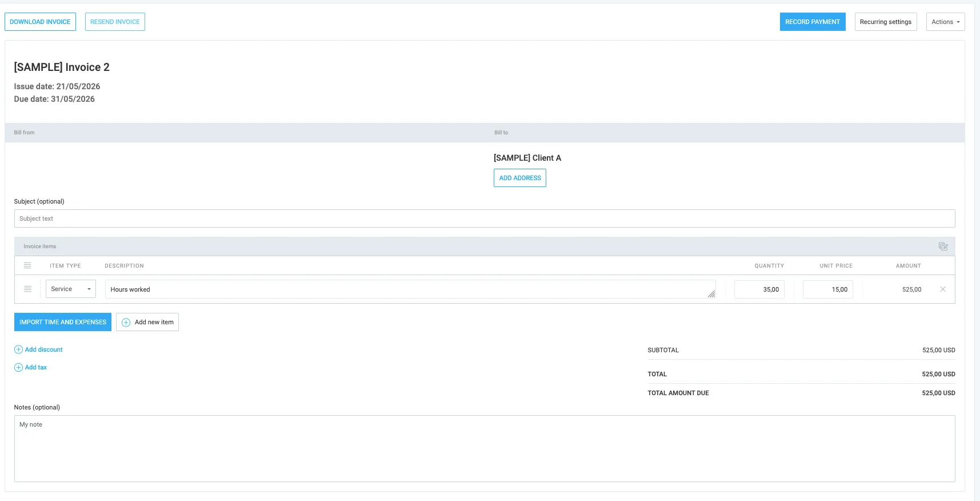The width and height of the screenshot is (980, 501).
Task: Expand the Actions dropdown menu
Action: [x=945, y=22]
